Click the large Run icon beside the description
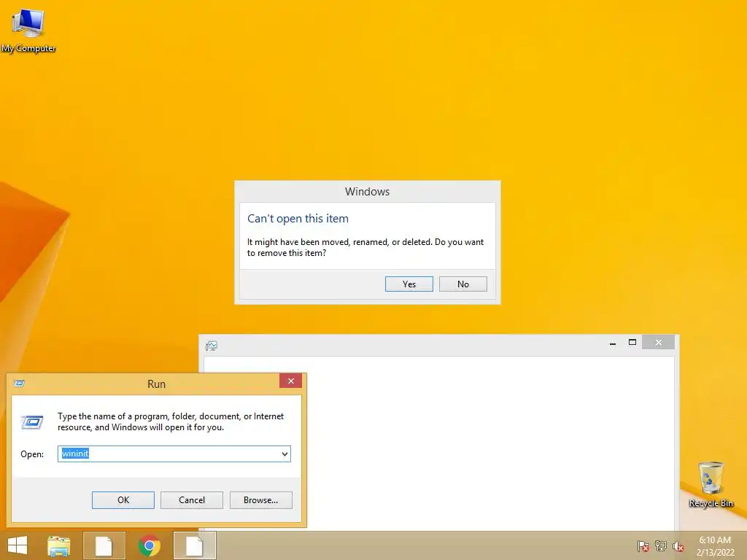 pyautogui.click(x=32, y=422)
